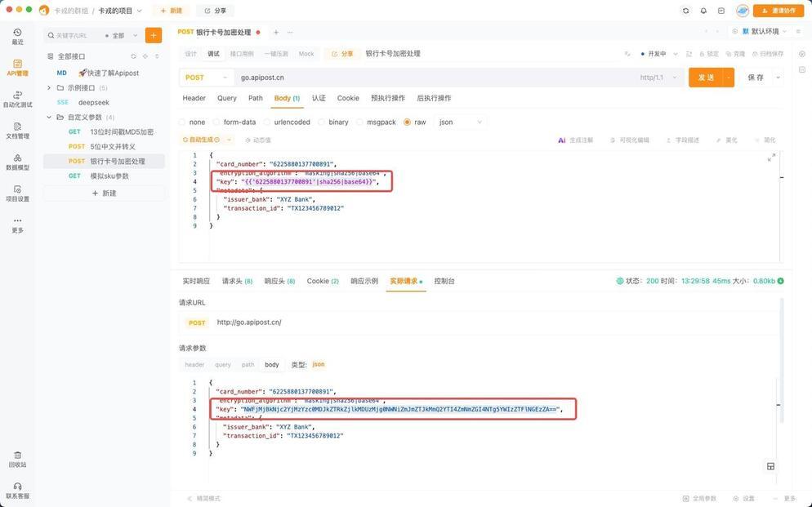Open the 回收站 recycle bin
The image size is (812, 507).
click(17, 459)
